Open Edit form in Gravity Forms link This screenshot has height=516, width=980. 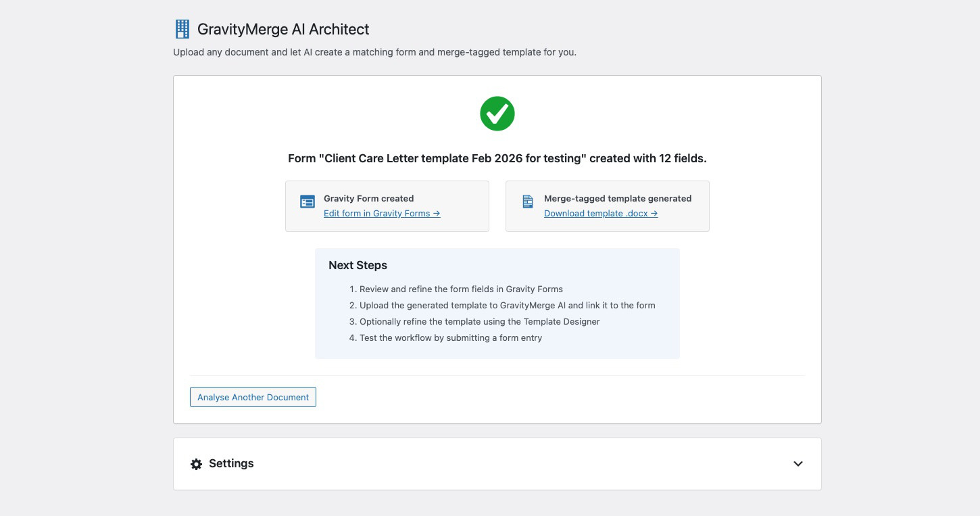coord(382,214)
